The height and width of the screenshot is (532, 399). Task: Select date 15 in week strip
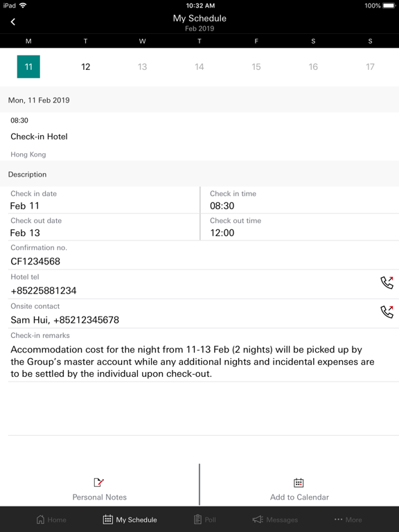click(256, 66)
